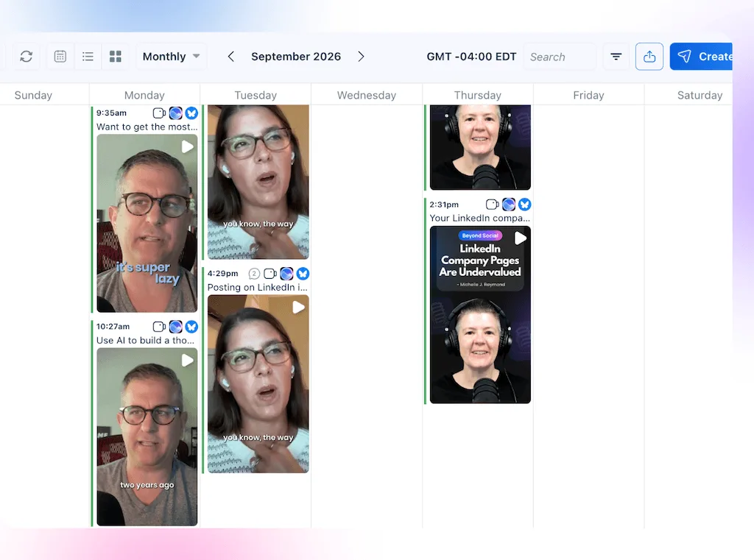Click the 2:31pm time label
Screen dimensions: 754x560
coord(444,205)
